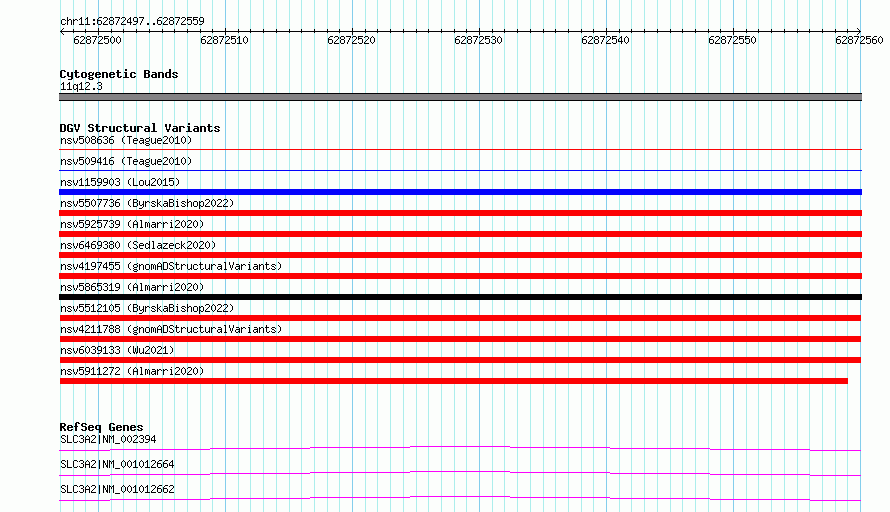Open the Cytogenetic Bands track title
Screen dimensions: 890x512
pos(119,74)
